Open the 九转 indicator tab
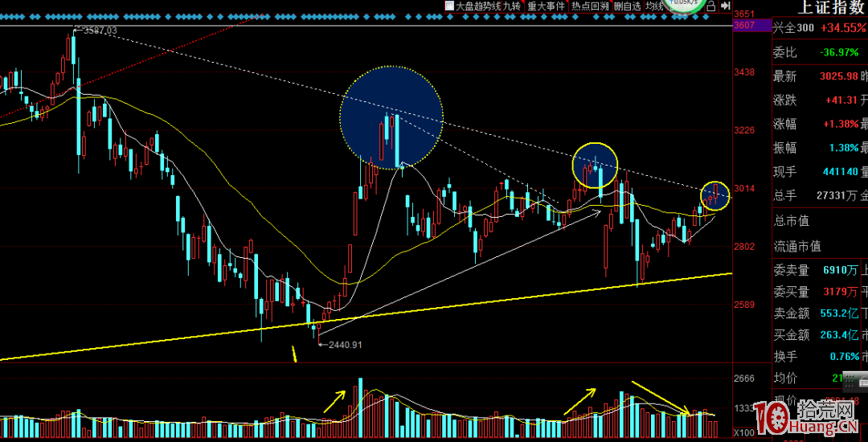 pos(512,6)
